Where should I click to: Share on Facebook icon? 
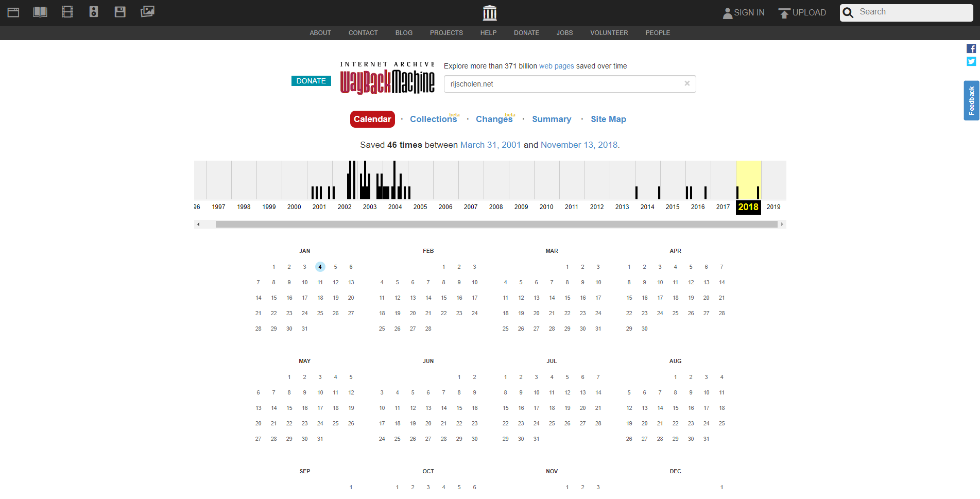[971, 48]
